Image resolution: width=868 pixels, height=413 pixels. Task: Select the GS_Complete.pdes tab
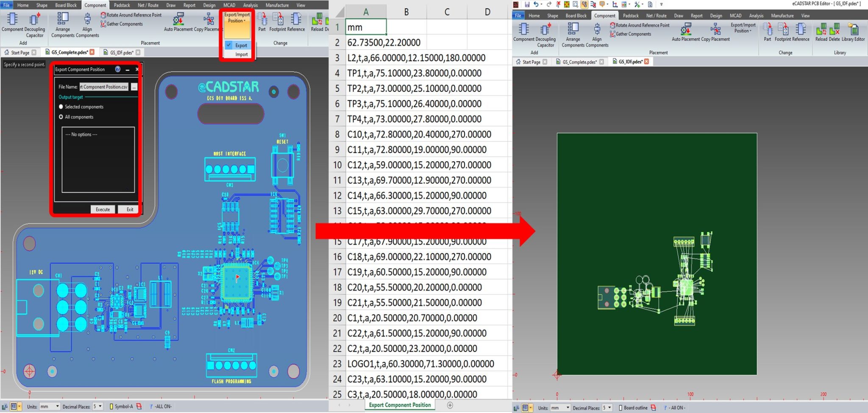pos(69,52)
